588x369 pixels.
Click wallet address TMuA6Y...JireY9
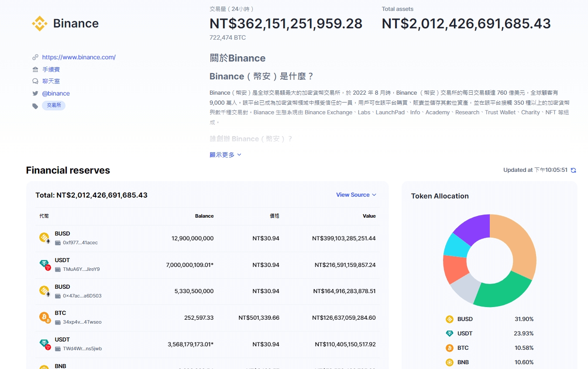(81, 269)
